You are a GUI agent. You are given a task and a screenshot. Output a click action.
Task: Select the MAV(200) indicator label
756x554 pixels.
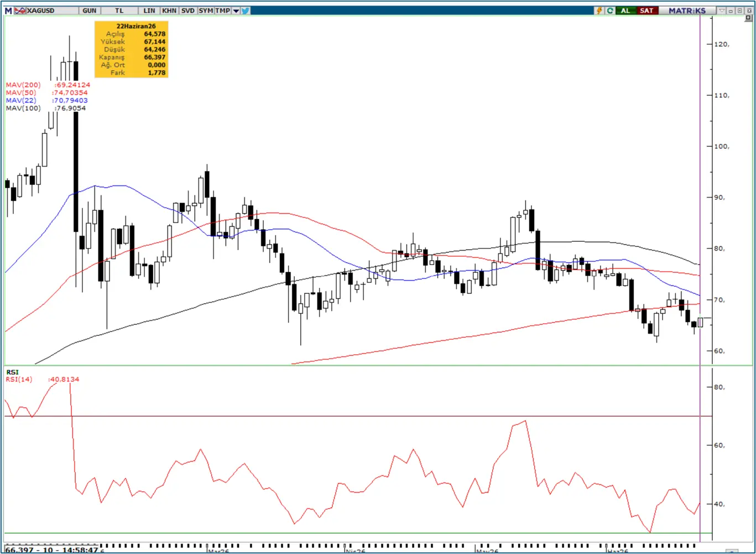[23, 85]
